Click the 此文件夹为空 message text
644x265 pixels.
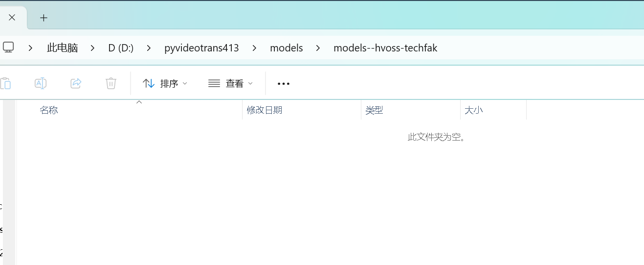(437, 137)
